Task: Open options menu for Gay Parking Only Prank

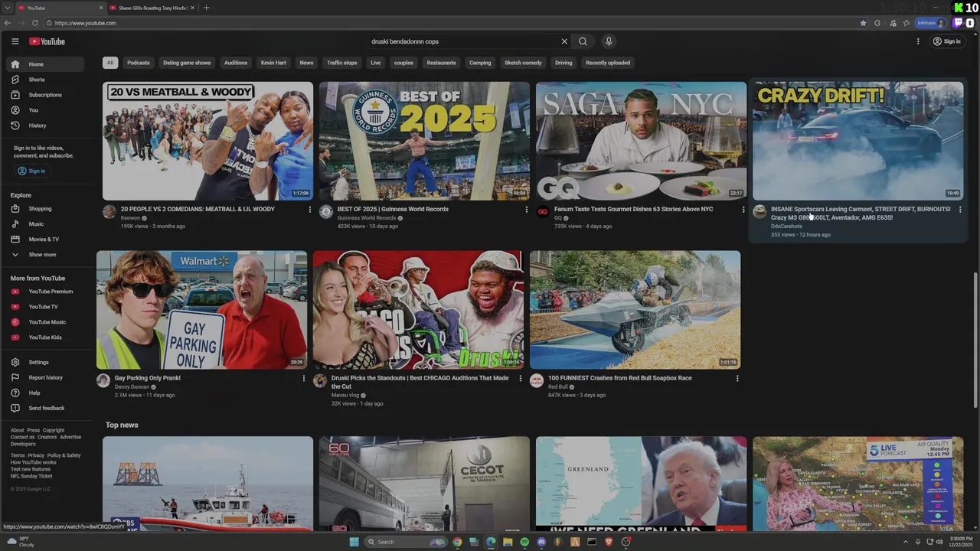Action: 303,379
